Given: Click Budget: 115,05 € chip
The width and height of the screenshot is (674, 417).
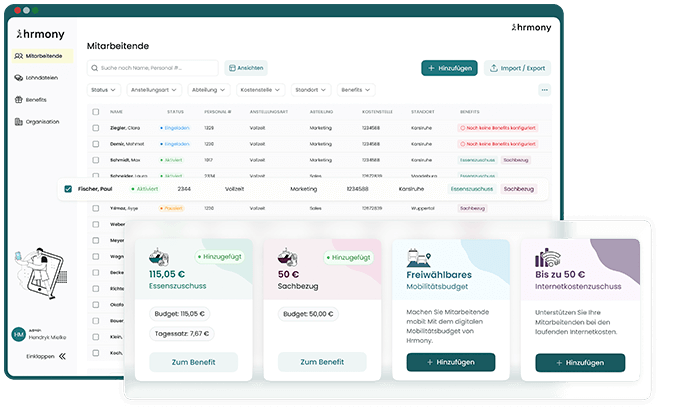Looking at the screenshot, I should coord(180,314).
